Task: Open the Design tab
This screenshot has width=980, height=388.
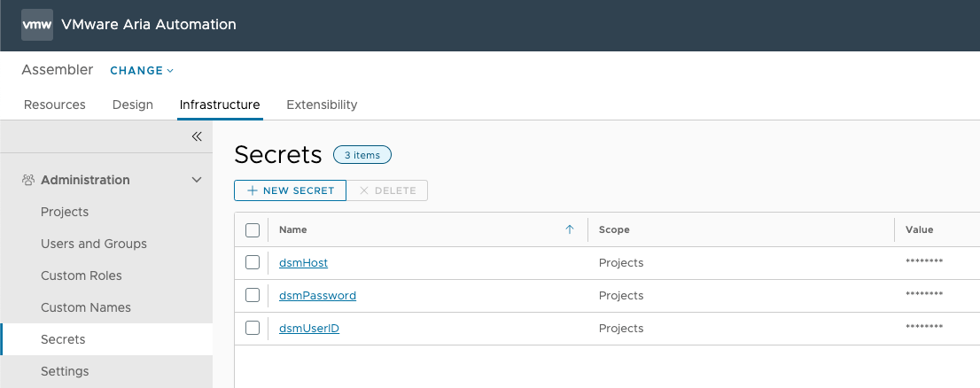Action: coord(133,105)
